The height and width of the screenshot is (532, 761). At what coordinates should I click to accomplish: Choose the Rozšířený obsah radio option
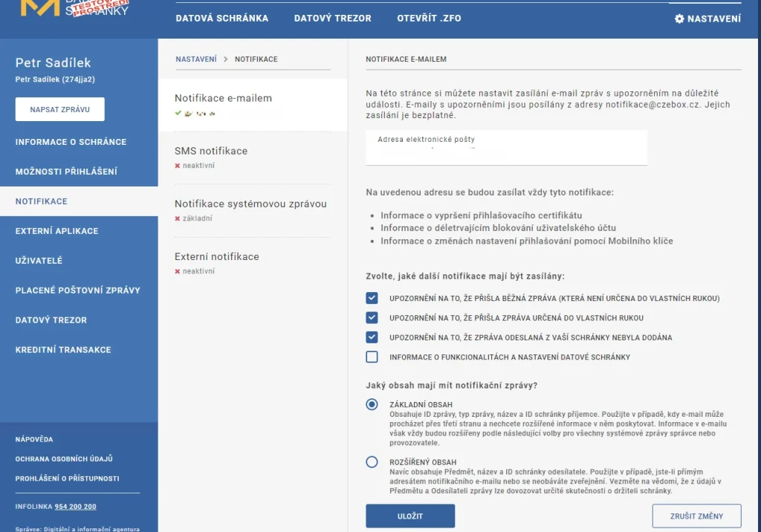[372, 462]
